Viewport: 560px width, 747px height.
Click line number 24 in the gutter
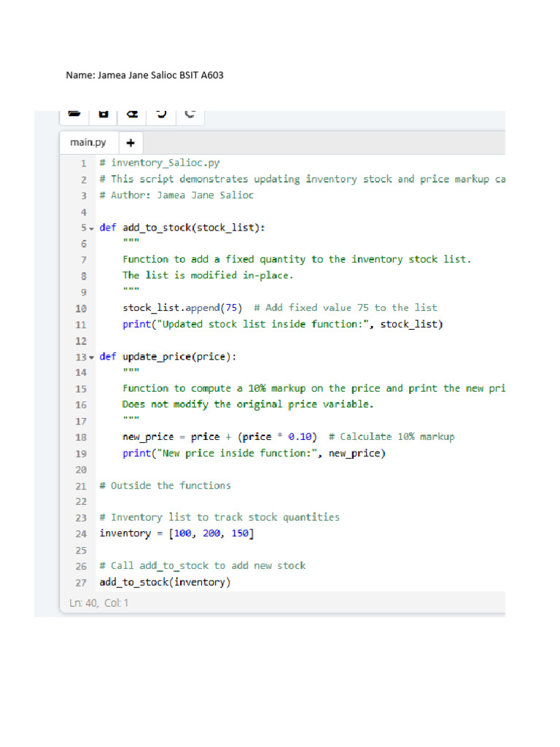click(x=80, y=534)
